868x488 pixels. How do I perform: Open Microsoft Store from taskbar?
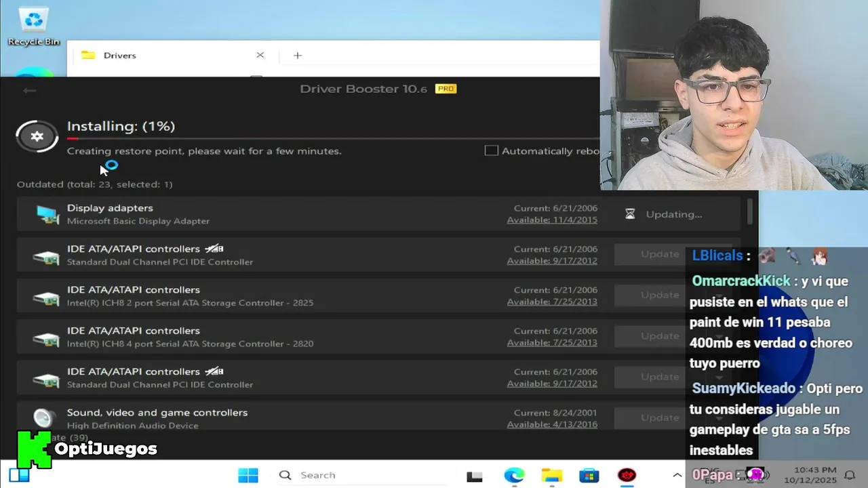tap(589, 475)
